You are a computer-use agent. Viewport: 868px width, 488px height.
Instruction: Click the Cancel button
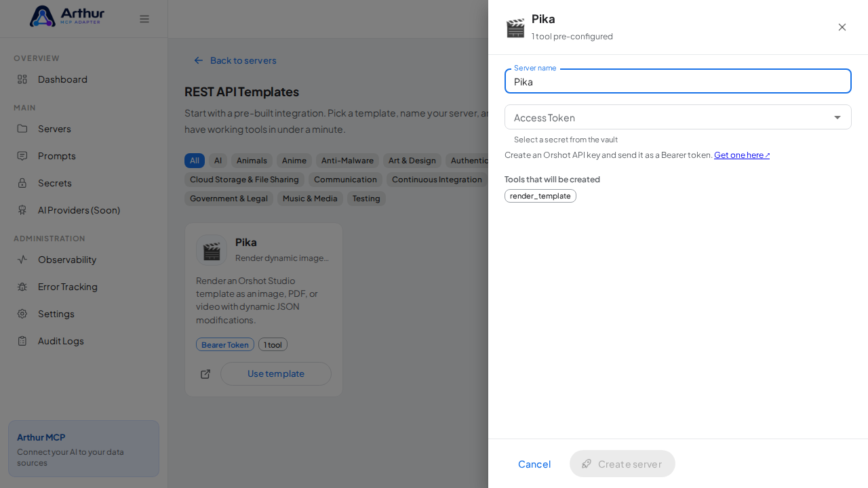pyautogui.click(x=534, y=464)
